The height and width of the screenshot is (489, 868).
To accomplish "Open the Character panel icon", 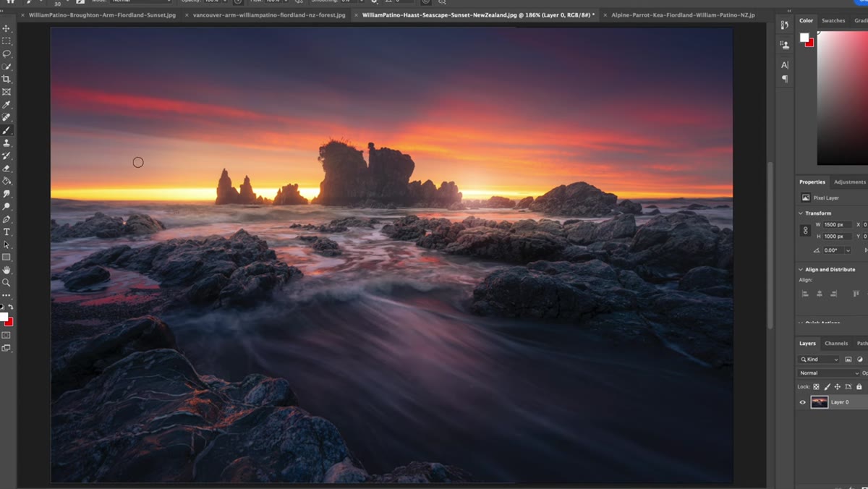I will coord(785,65).
